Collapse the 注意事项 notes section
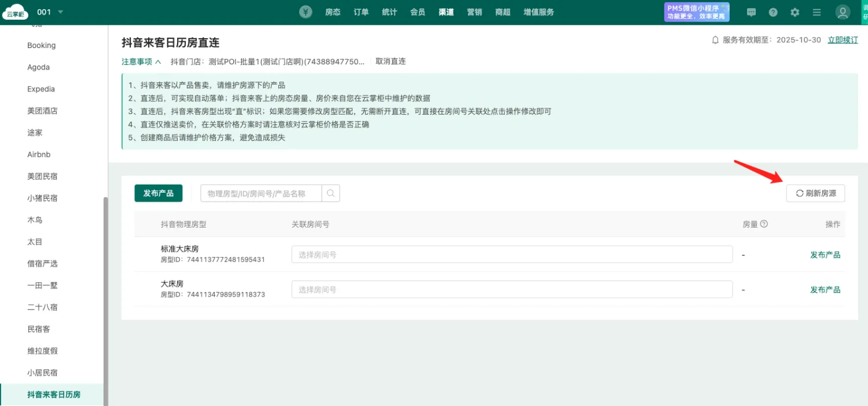Screen dimensions: 868x406 [141, 61]
